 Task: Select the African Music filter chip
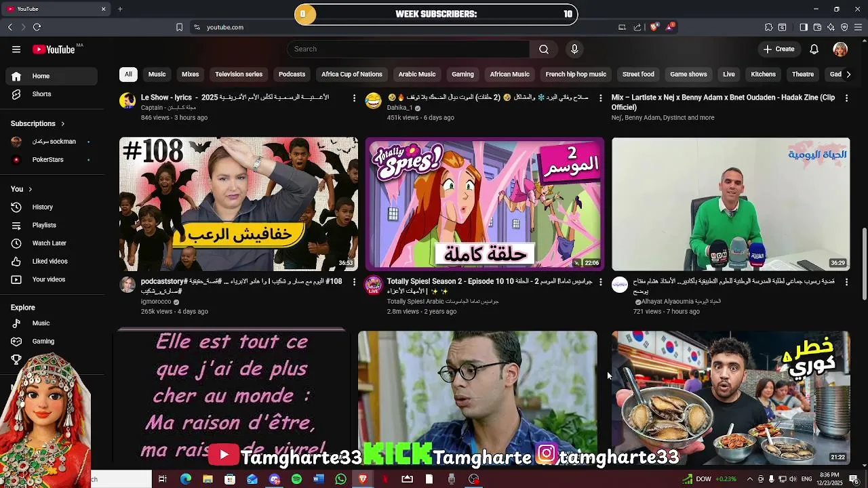pos(509,75)
